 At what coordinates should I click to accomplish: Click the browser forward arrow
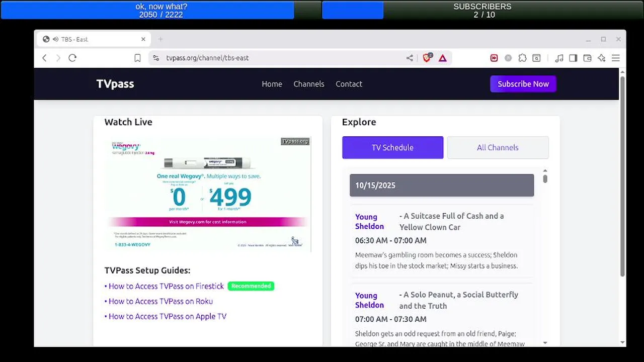pyautogui.click(x=58, y=58)
